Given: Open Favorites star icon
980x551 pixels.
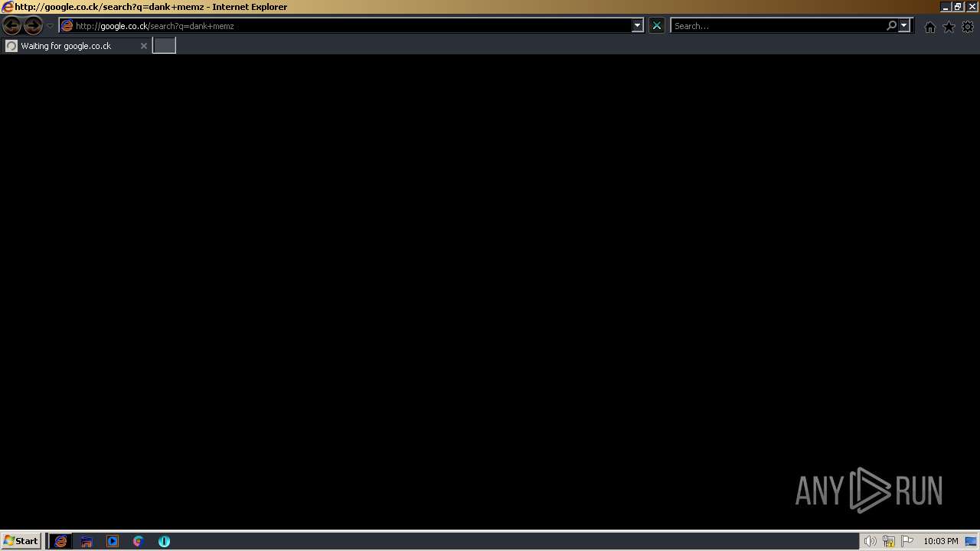Looking at the screenshot, I should 949,27.
